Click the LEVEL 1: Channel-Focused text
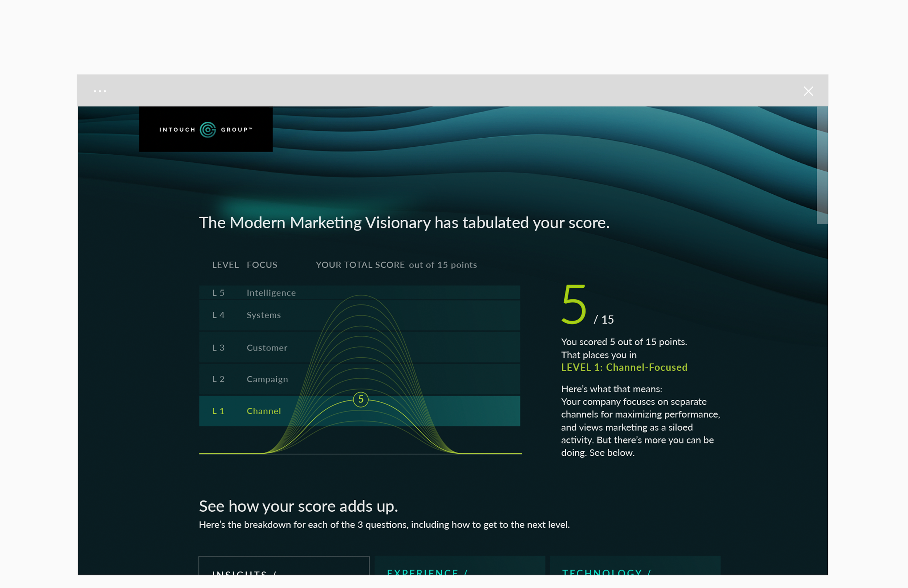The image size is (908, 588). (624, 367)
